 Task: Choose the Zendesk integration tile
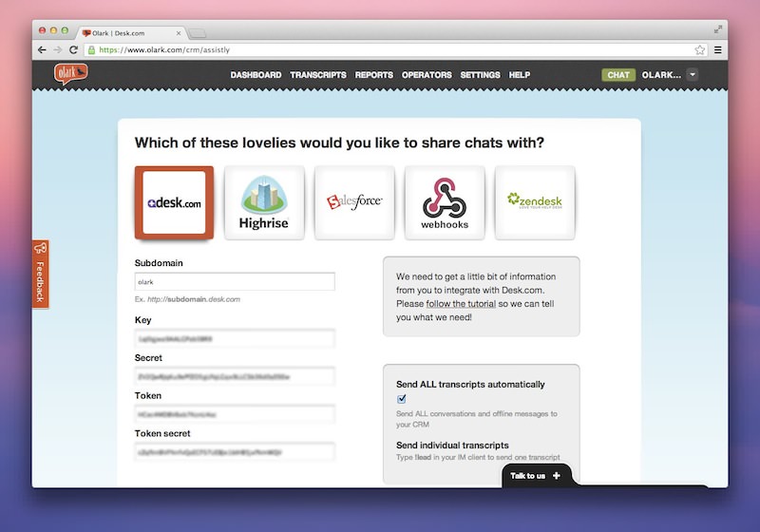(x=535, y=202)
